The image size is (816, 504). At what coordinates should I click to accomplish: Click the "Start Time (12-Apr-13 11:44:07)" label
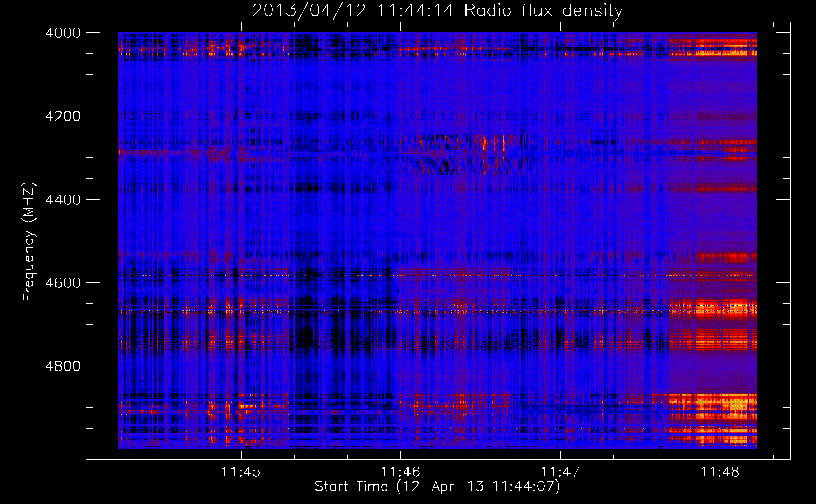(437, 487)
